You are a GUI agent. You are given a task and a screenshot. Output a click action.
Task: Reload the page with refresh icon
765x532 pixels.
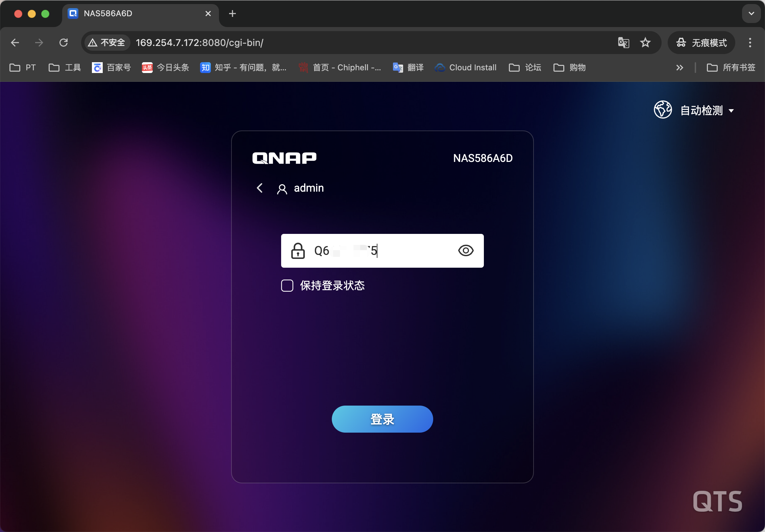(64, 43)
